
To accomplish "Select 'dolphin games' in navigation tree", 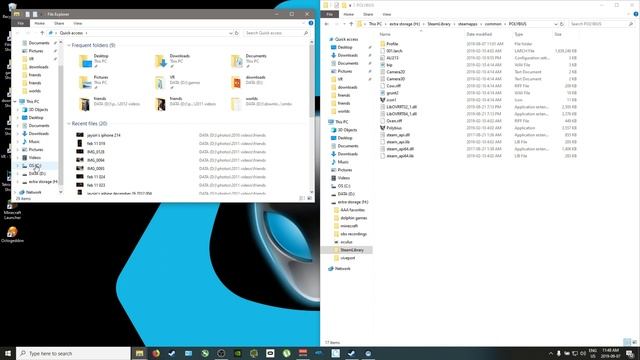I will pos(353,218).
